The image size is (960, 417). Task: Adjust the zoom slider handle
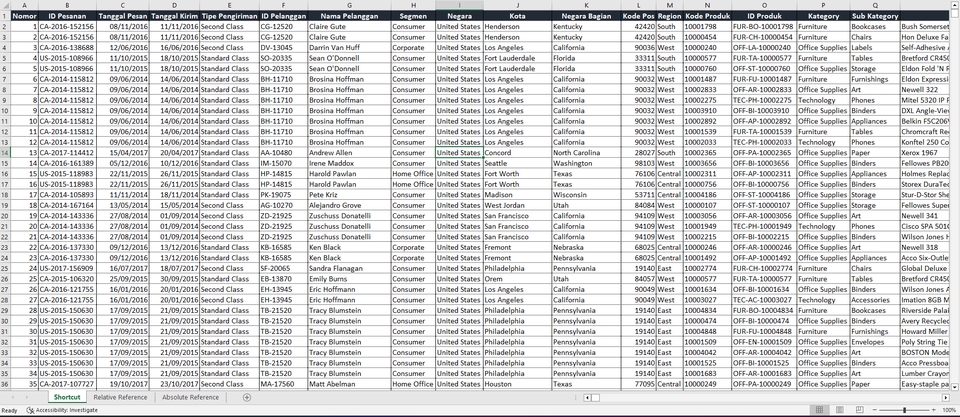click(904, 410)
